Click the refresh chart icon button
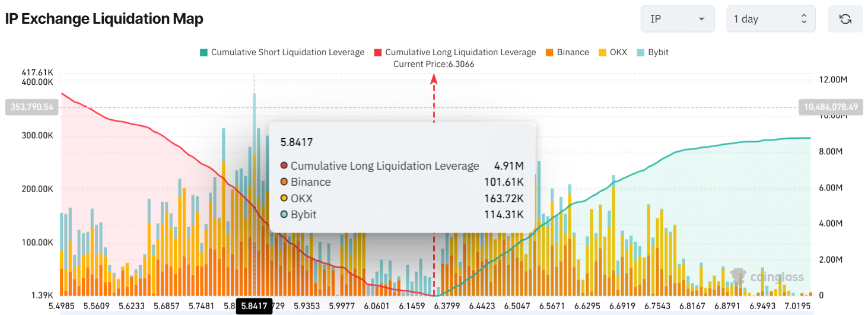868x315 pixels. tap(845, 19)
